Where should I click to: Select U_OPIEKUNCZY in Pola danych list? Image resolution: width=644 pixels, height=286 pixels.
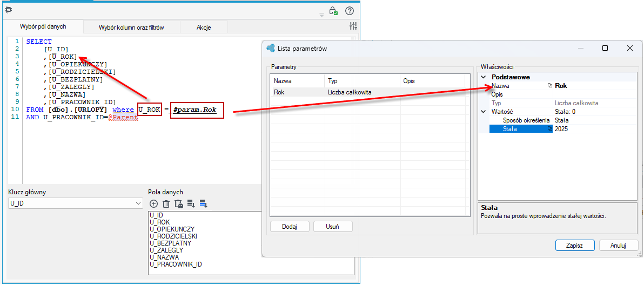[172, 229]
